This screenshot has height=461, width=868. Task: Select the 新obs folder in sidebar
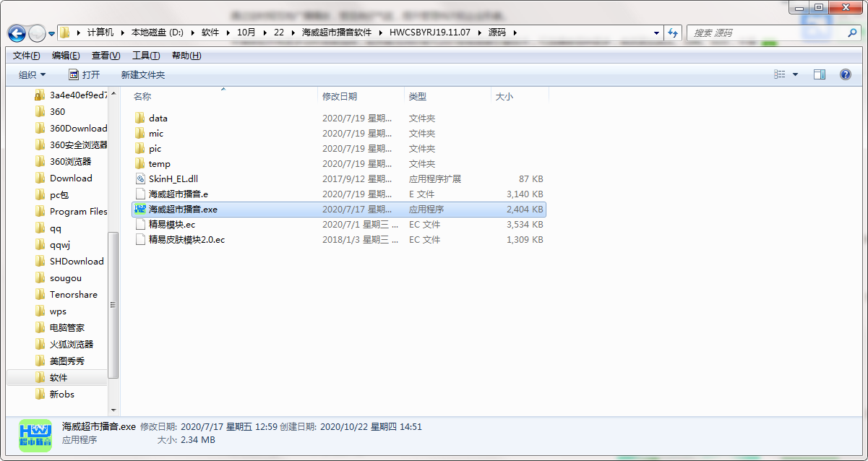[54, 394]
